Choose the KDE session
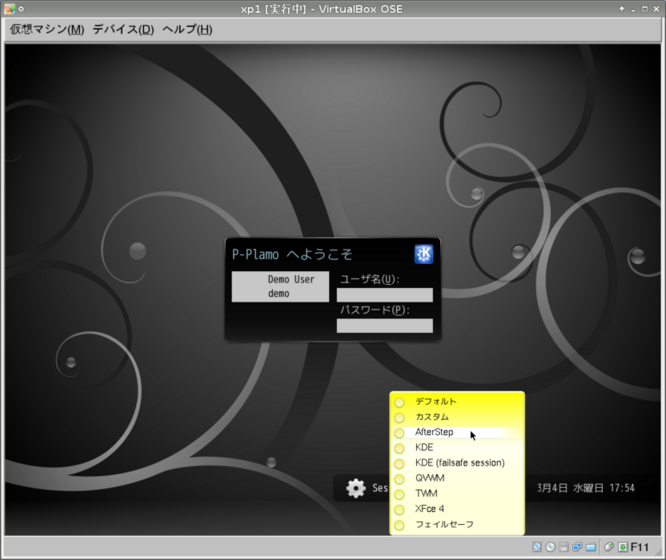 click(x=457, y=448)
